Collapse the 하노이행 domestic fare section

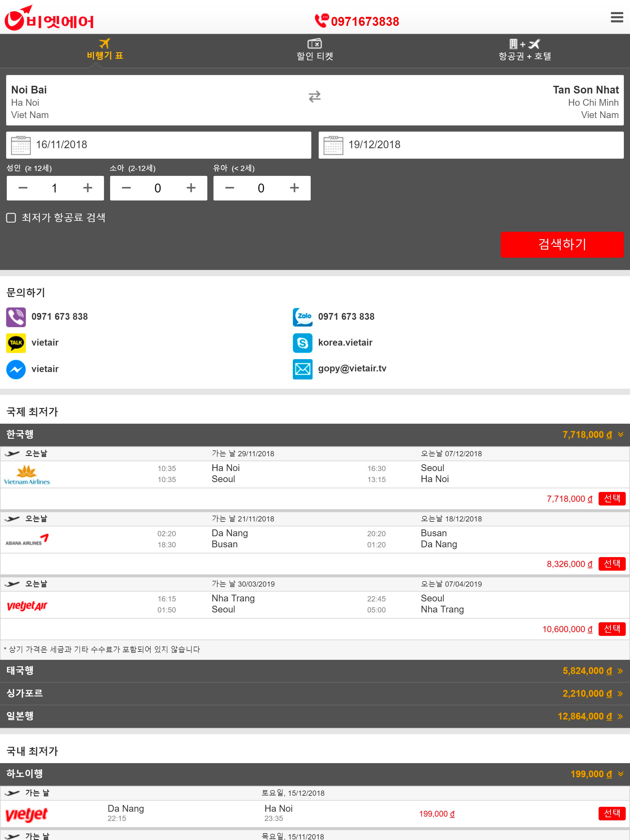tap(315, 774)
